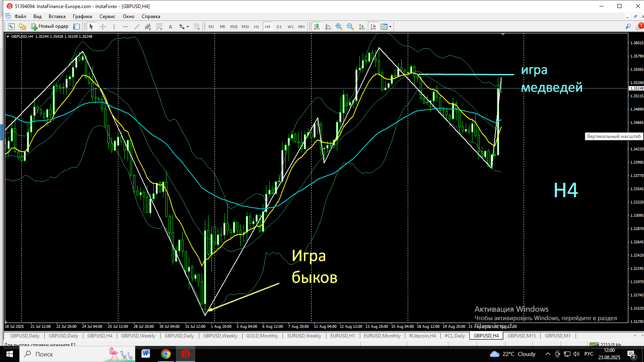Open the Сервис menu
This screenshot has width=644, height=362.
pos(107,16)
